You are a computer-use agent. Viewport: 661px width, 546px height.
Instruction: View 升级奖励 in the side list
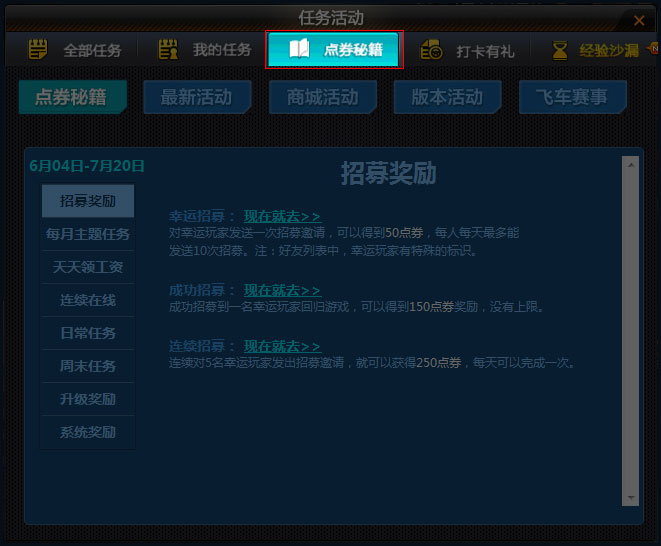tap(88, 399)
